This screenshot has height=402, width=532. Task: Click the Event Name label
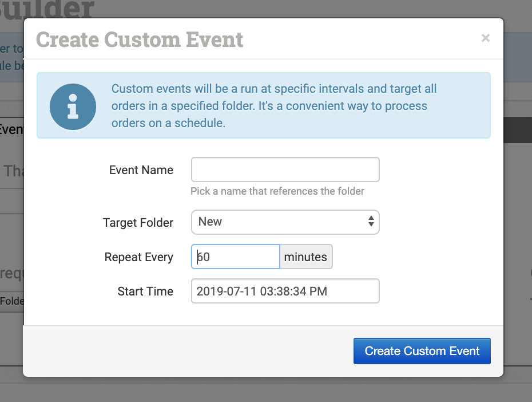(x=141, y=170)
